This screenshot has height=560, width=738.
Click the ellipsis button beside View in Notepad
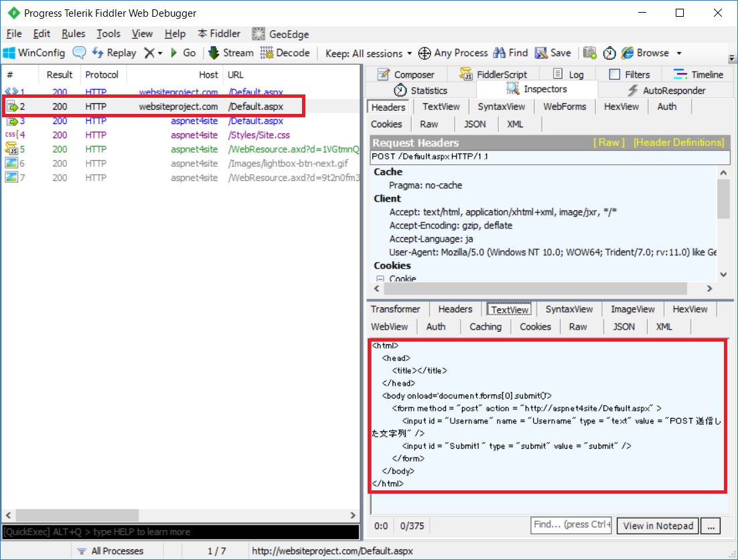click(x=711, y=526)
